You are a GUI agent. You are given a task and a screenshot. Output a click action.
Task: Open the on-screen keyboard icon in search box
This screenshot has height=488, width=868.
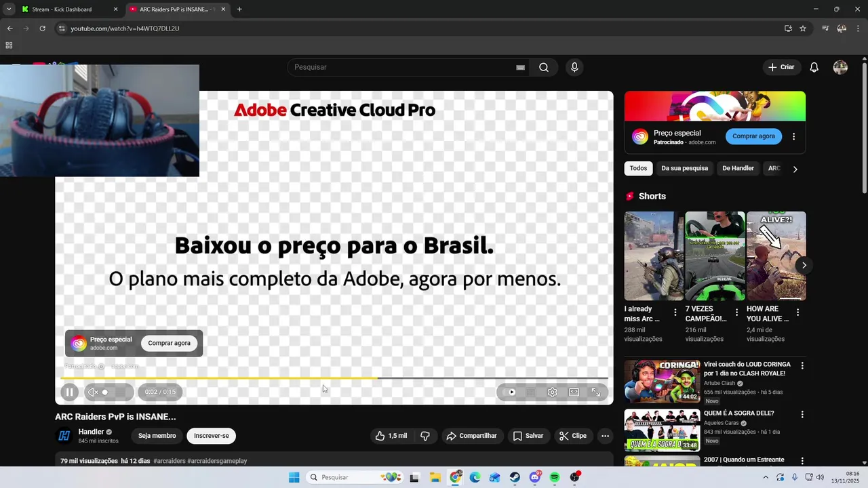pos(520,67)
